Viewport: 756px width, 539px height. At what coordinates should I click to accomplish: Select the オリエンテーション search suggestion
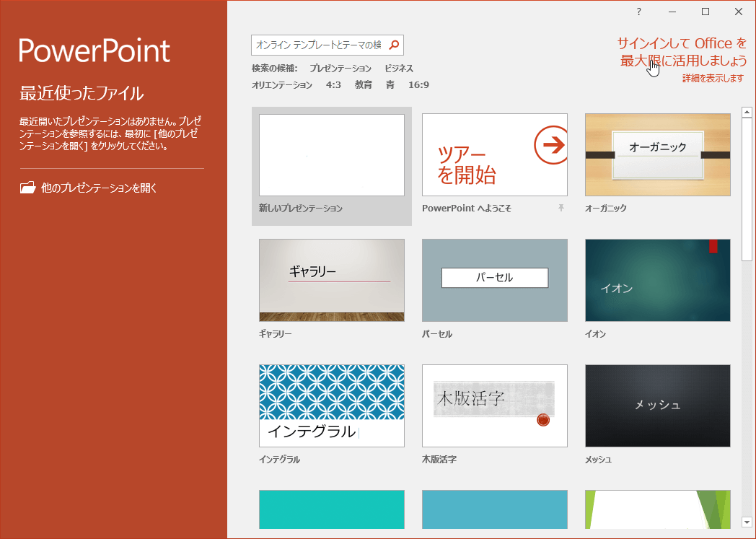(282, 85)
